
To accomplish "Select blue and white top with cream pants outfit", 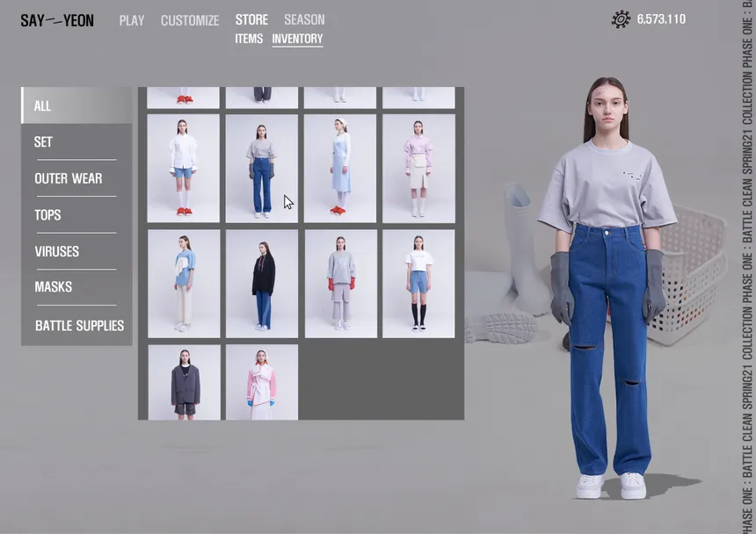I will coord(184,284).
